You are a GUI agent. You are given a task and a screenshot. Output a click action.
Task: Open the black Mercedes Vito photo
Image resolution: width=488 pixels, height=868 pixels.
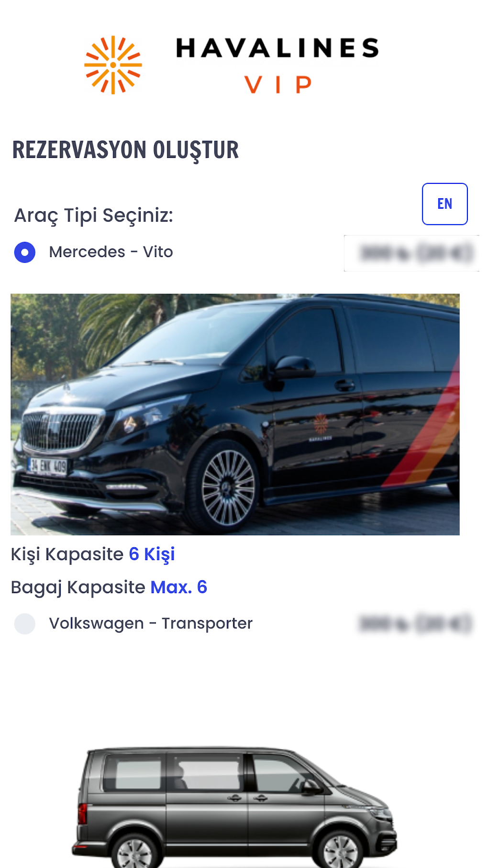[x=235, y=414]
